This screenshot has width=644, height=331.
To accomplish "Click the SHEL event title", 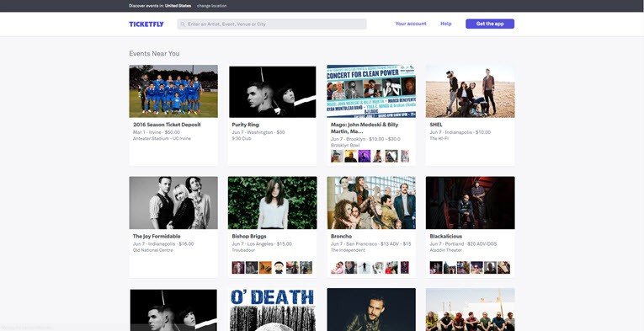I will click(x=436, y=125).
